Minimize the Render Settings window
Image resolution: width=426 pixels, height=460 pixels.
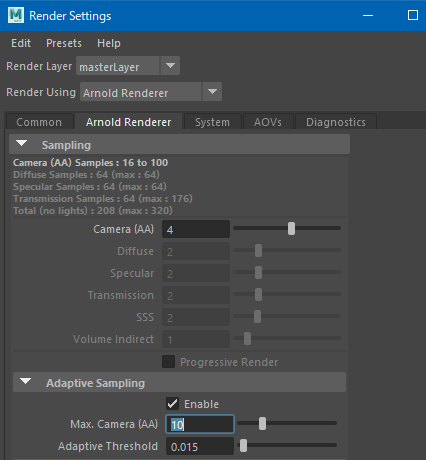[368, 15]
